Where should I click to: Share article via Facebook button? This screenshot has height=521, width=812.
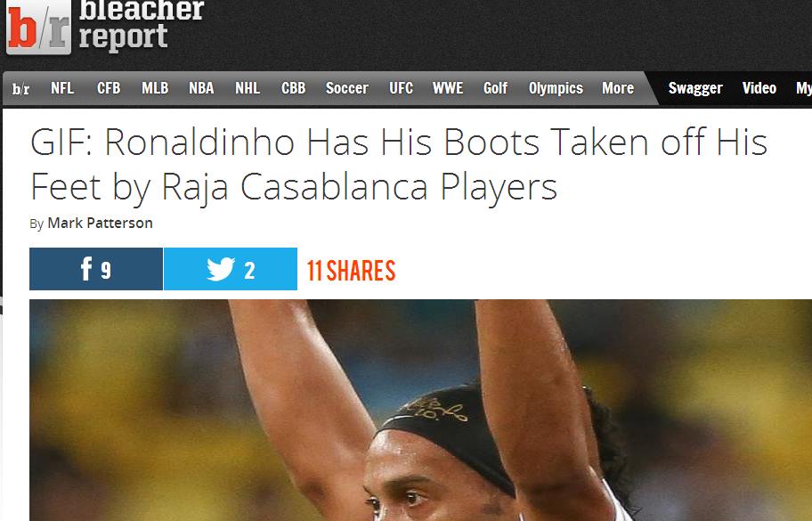pyautogui.click(x=96, y=269)
